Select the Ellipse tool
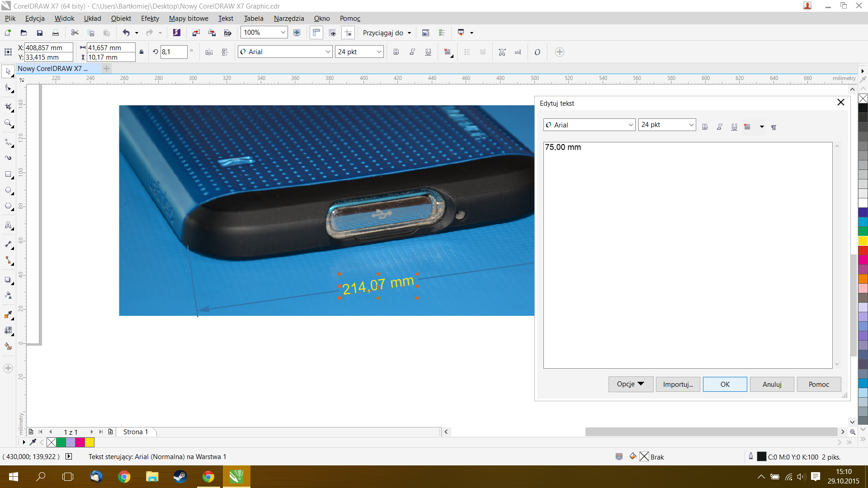The image size is (868, 488). [x=8, y=190]
